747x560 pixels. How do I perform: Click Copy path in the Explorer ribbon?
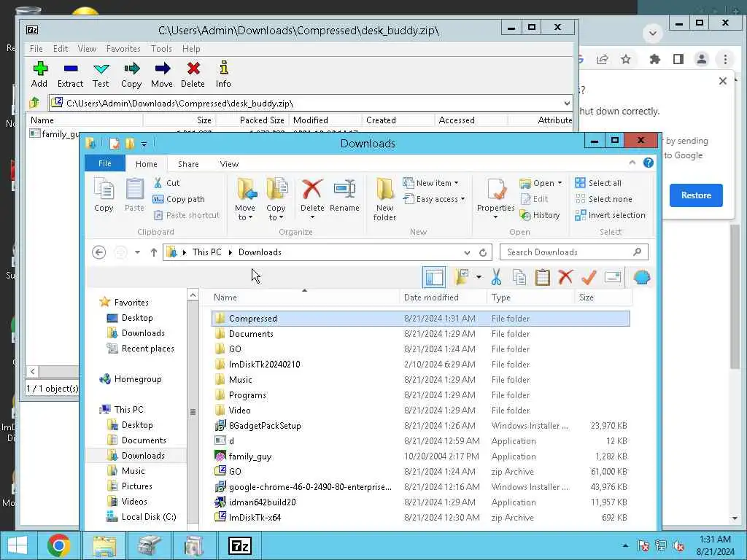point(179,199)
